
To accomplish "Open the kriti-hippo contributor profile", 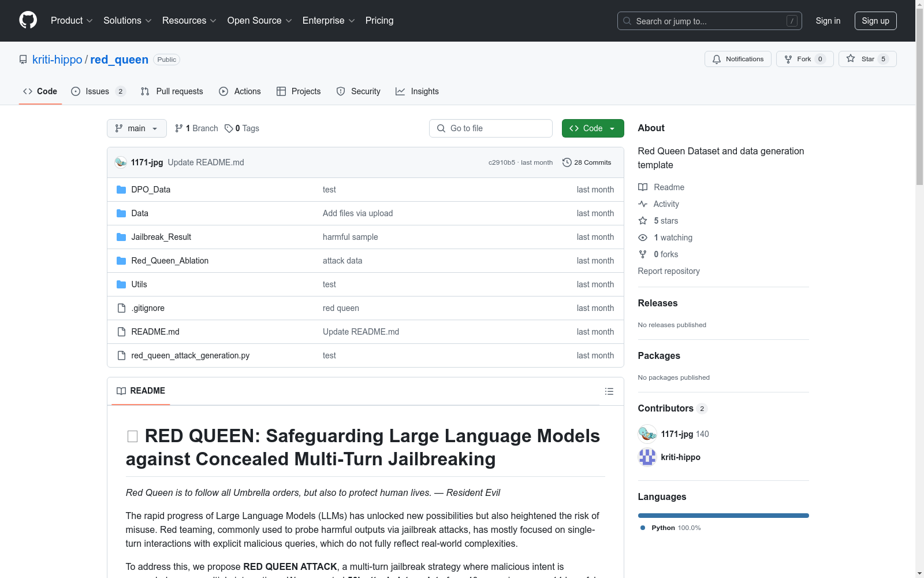I will (x=681, y=457).
